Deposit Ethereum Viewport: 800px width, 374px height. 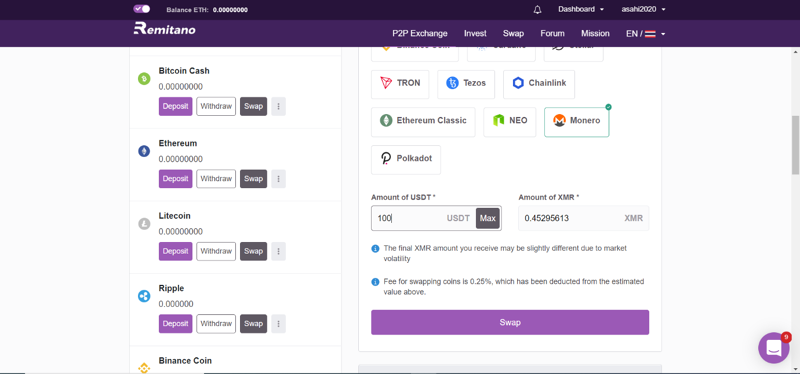click(176, 179)
